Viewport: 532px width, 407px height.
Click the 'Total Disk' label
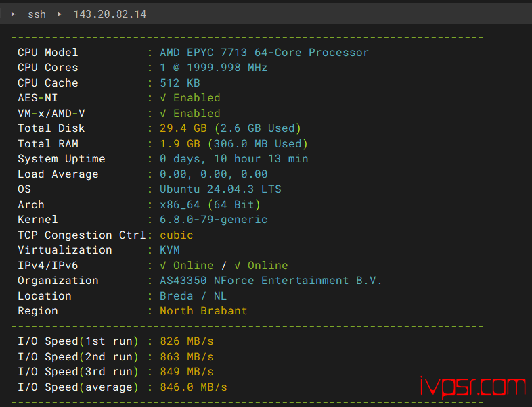click(51, 128)
